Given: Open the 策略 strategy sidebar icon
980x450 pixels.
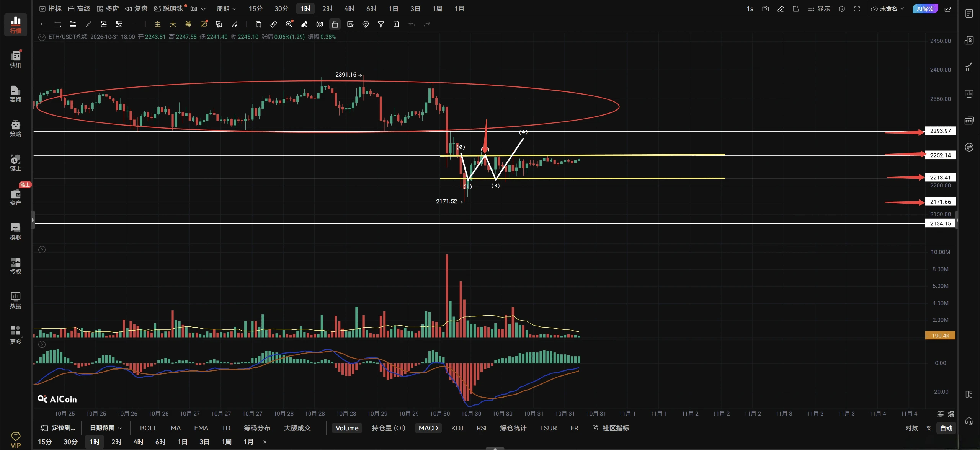Looking at the screenshot, I should pyautogui.click(x=16, y=128).
